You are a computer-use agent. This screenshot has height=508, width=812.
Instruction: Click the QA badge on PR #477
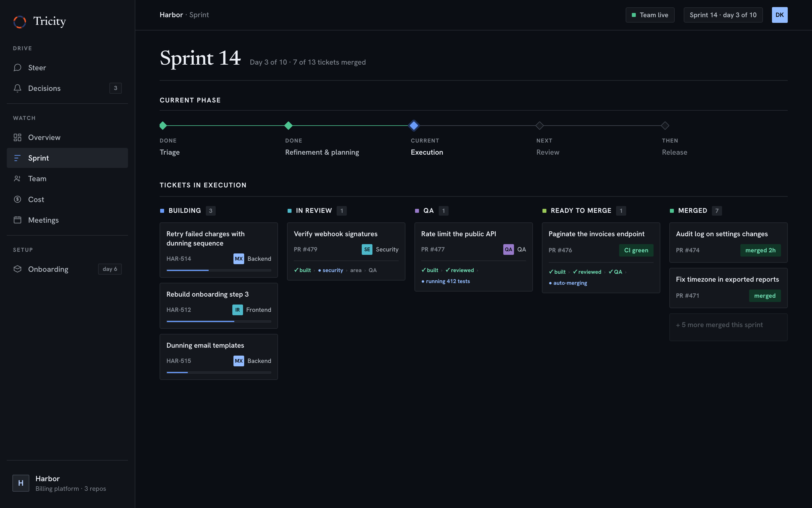508,249
